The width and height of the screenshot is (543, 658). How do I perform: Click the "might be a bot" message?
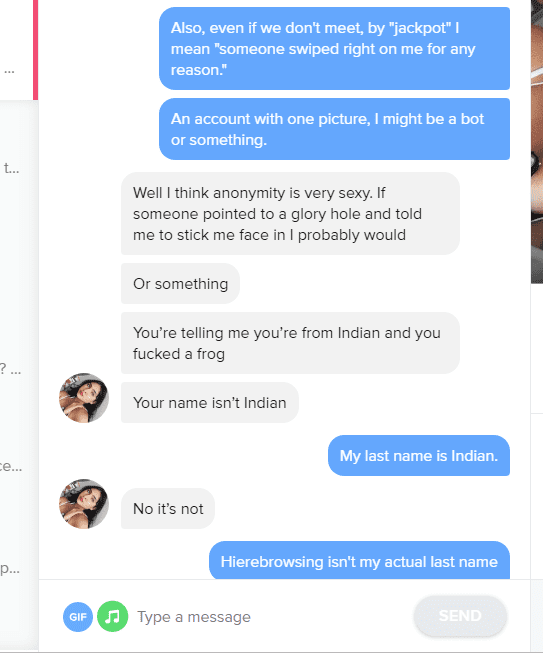pyautogui.click(x=334, y=129)
